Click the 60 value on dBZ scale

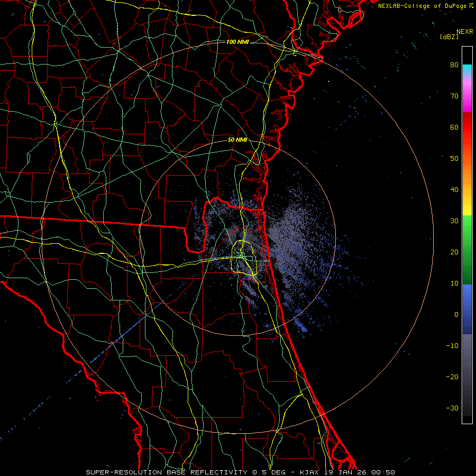tap(454, 127)
